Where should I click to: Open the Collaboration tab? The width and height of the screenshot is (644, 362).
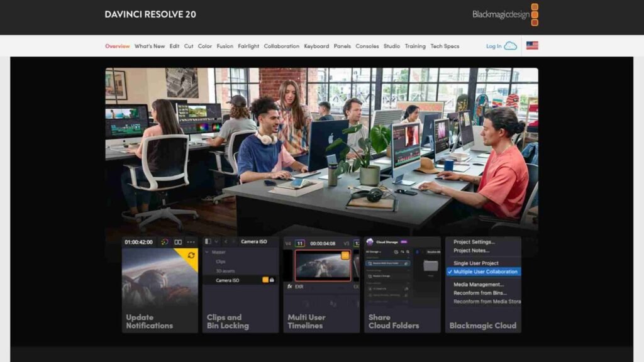pos(281,46)
